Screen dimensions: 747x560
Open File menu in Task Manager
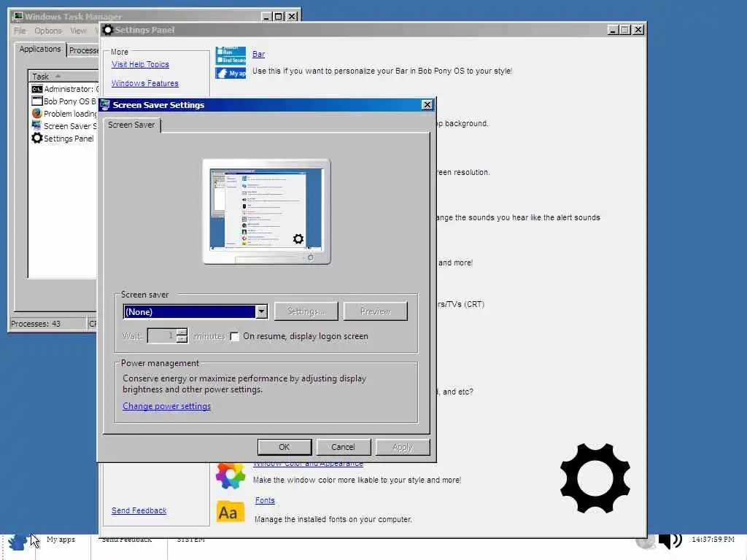point(20,31)
